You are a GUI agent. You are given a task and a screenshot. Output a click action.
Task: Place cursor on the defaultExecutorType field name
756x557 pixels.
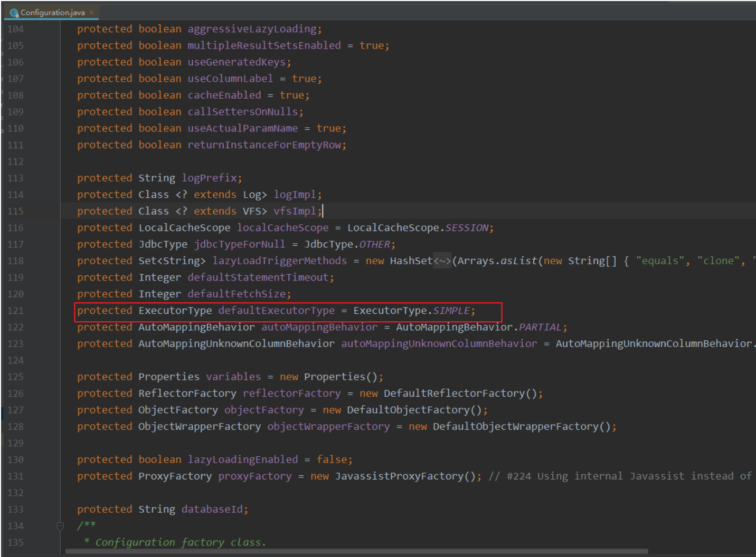(276, 311)
